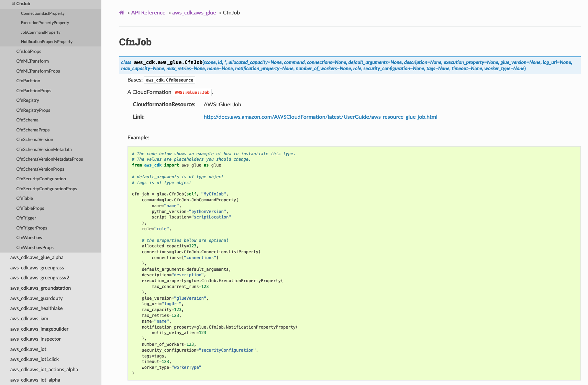Click the CfnJob entry in the breadcrumb
The height and width of the screenshot is (385, 588).
[231, 13]
